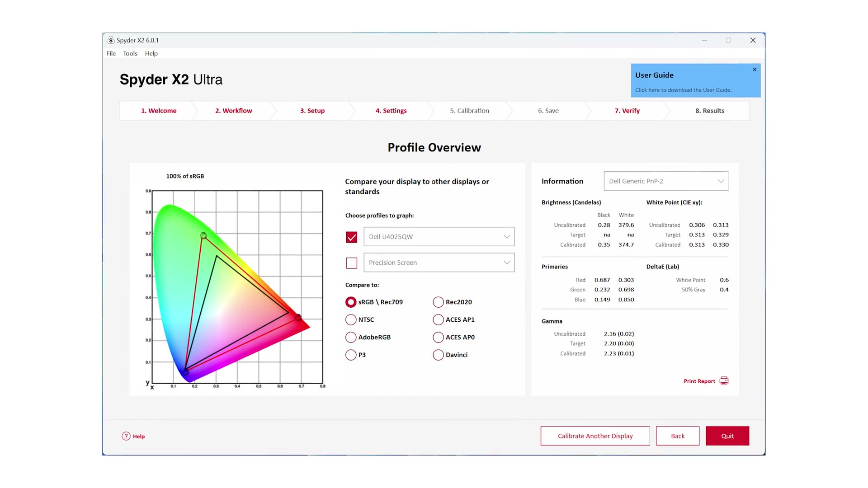Viewport: 868px width, 488px height.
Task: Click uncalibrated white brightness 379.6
Action: pos(626,225)
